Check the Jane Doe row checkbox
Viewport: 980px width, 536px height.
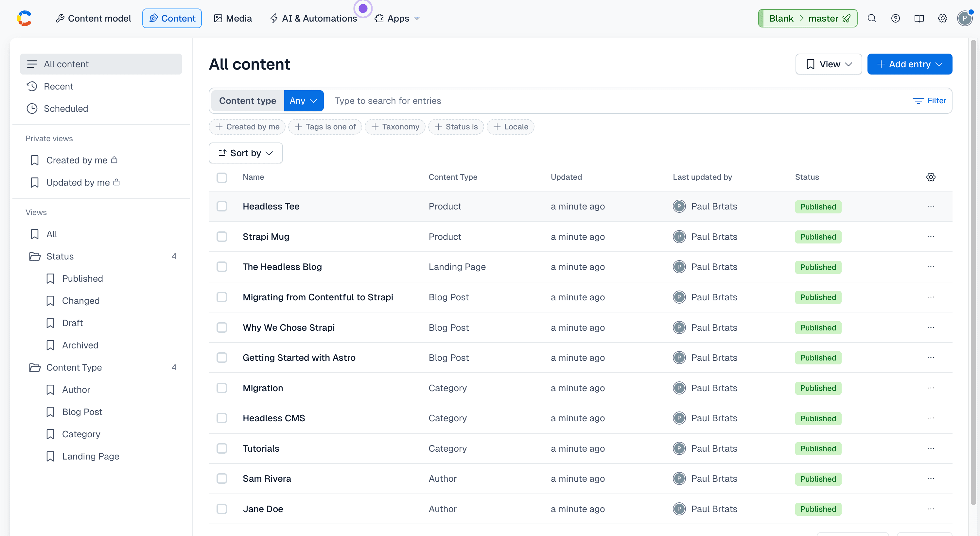[x=222, y=509]
